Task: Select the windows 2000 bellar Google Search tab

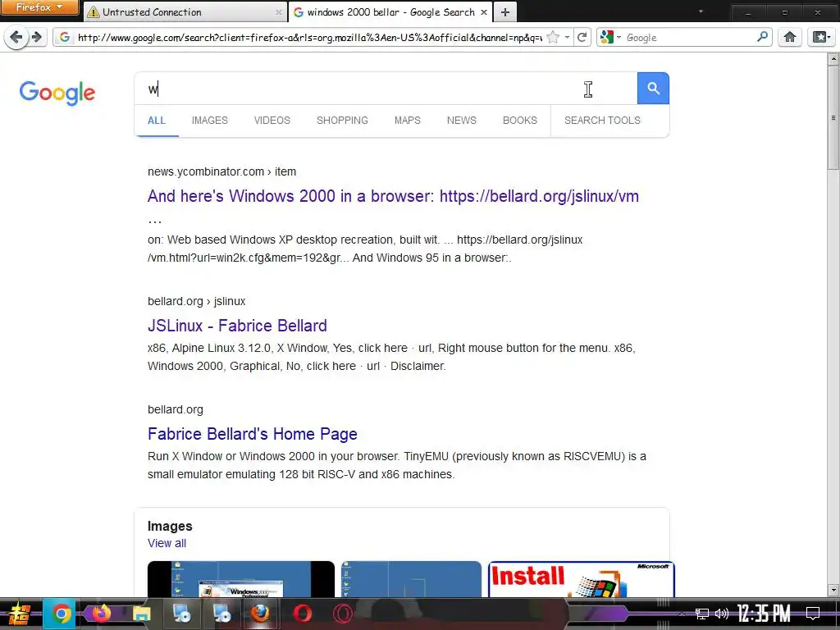Action: click(x=390, y=11)
